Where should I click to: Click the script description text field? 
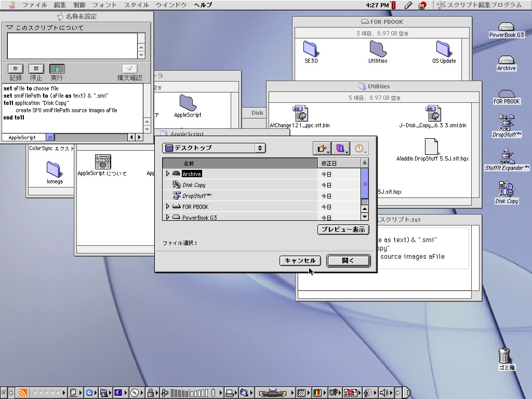coord(72,46)
